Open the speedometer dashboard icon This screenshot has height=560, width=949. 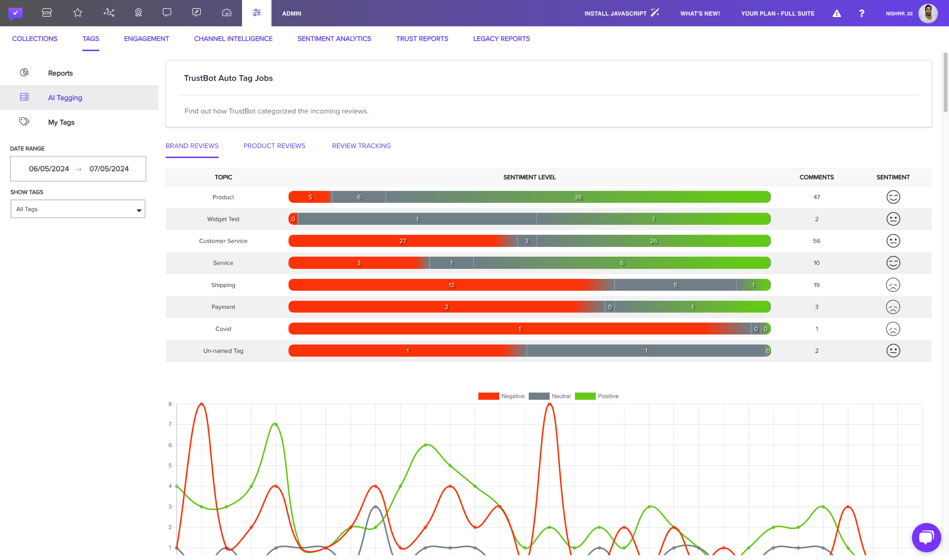[x=226, y=13]
